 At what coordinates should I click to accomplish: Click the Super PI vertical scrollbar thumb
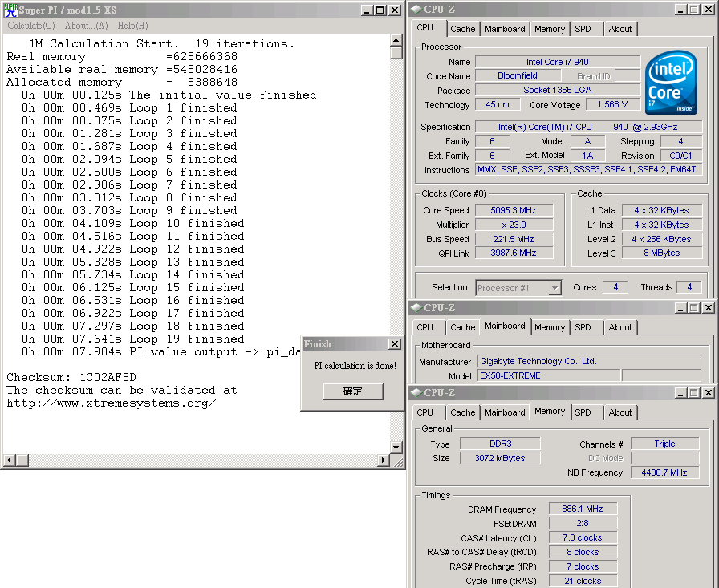click(x=396, y=53)
